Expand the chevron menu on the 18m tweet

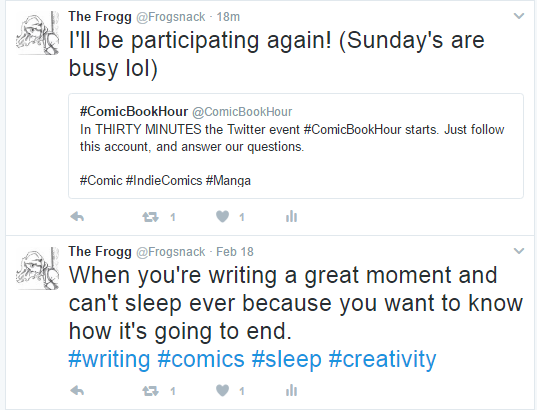tap(519, 16)
